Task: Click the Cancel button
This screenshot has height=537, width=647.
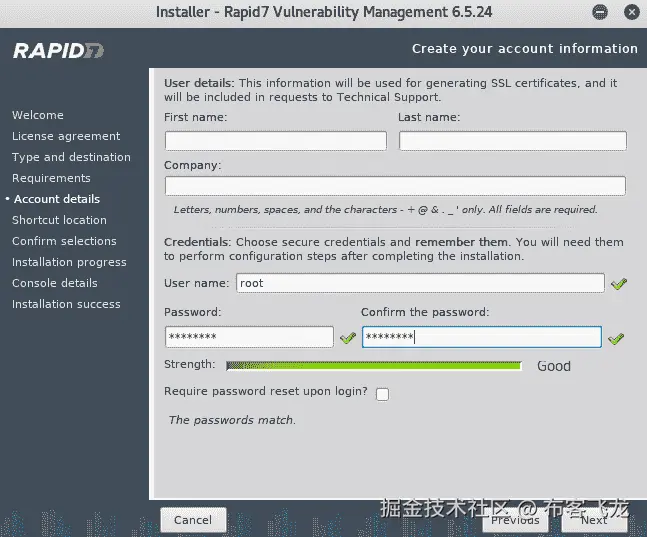Action: tap(193, 520)
